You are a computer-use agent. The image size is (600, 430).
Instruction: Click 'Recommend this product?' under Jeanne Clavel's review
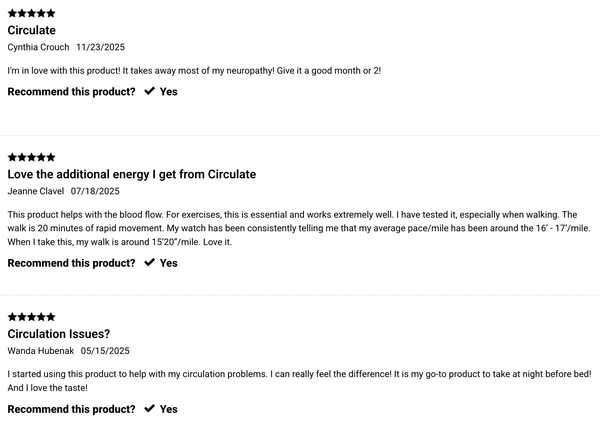point(71,263)
